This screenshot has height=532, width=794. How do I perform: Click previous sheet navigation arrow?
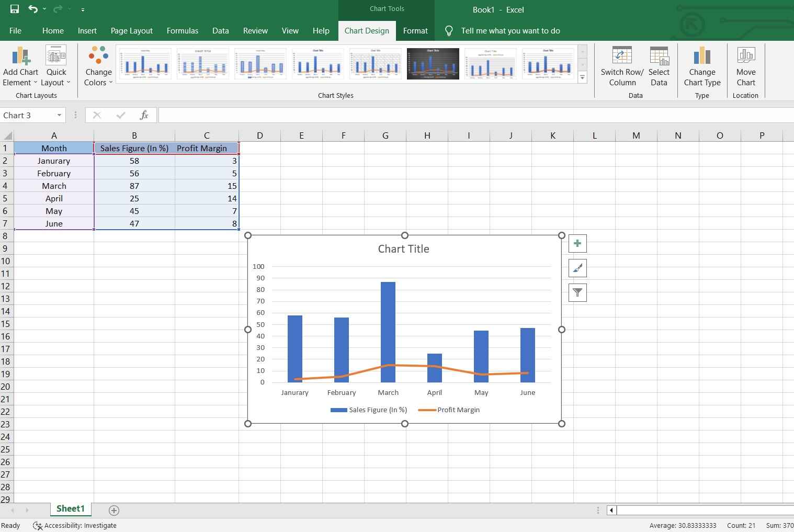[x=12, y=510]
